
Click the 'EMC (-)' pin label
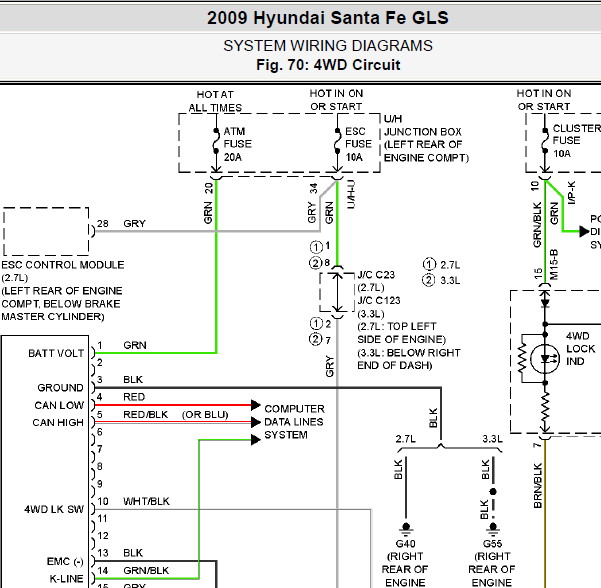tap(65, 562)
